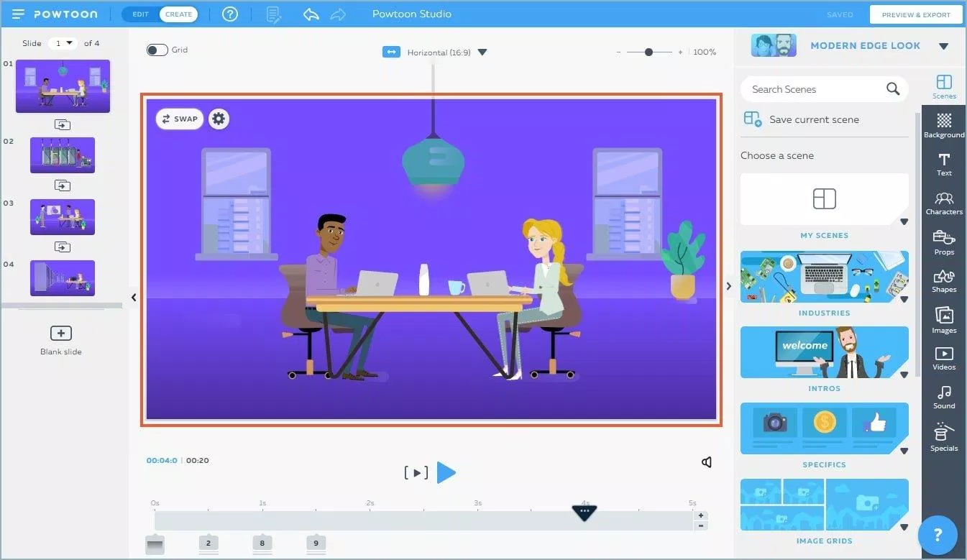Screen dimensions: 967x560
Task: Click the PREVIEW & EXPORT button
Action: coord(916,14)
